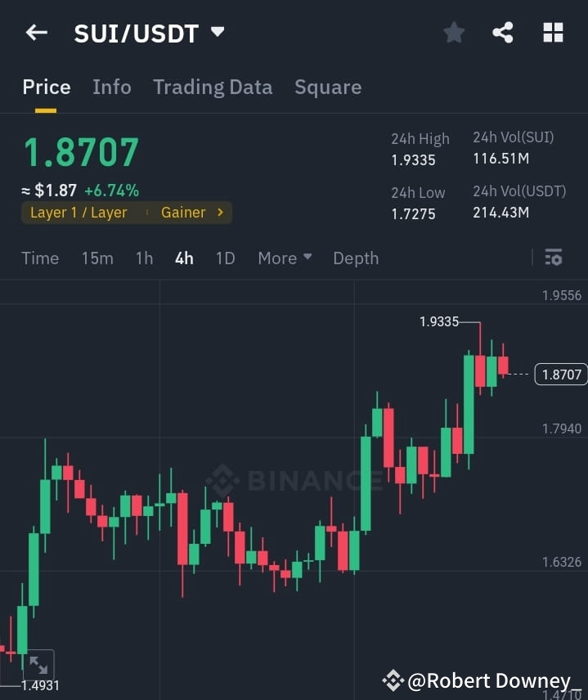This screenshot has width=588, height=700.
Task: Open the grid apps icon top right
Action: click(x=553, y=32)
